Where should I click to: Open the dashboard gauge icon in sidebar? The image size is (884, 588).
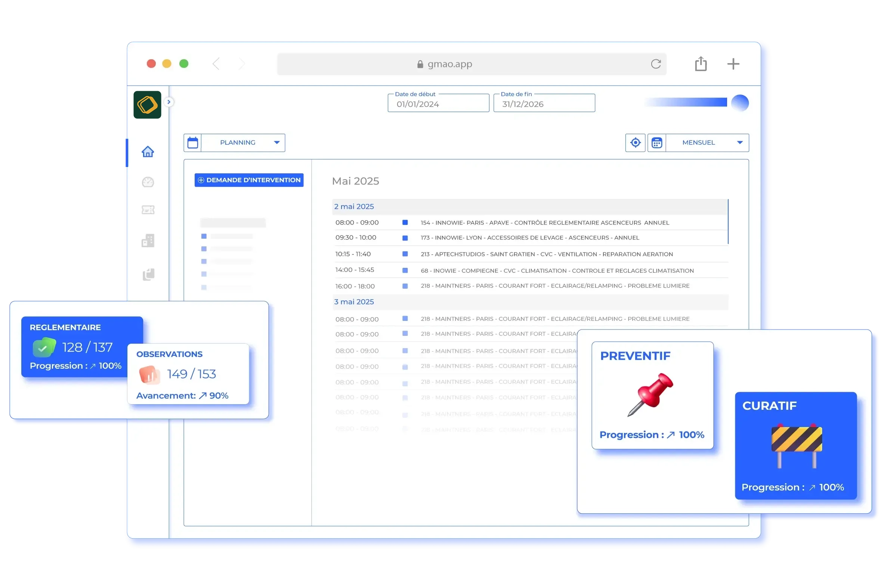pyautogui.click(x=148, y=182)
